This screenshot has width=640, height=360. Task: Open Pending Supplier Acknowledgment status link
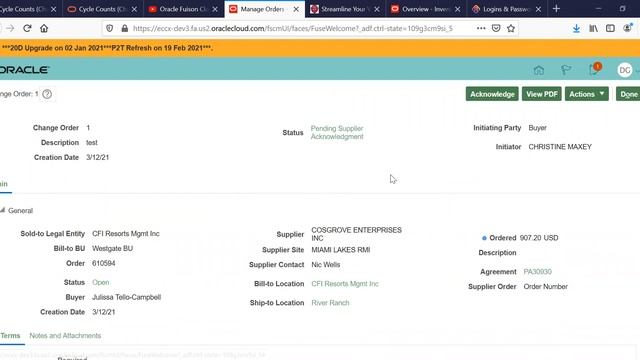[337, 132]
